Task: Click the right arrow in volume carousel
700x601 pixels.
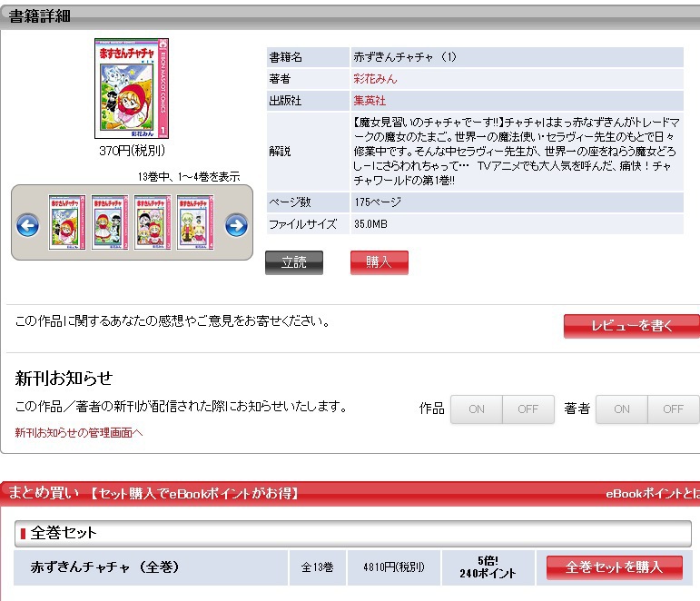Action: [236, 225]
